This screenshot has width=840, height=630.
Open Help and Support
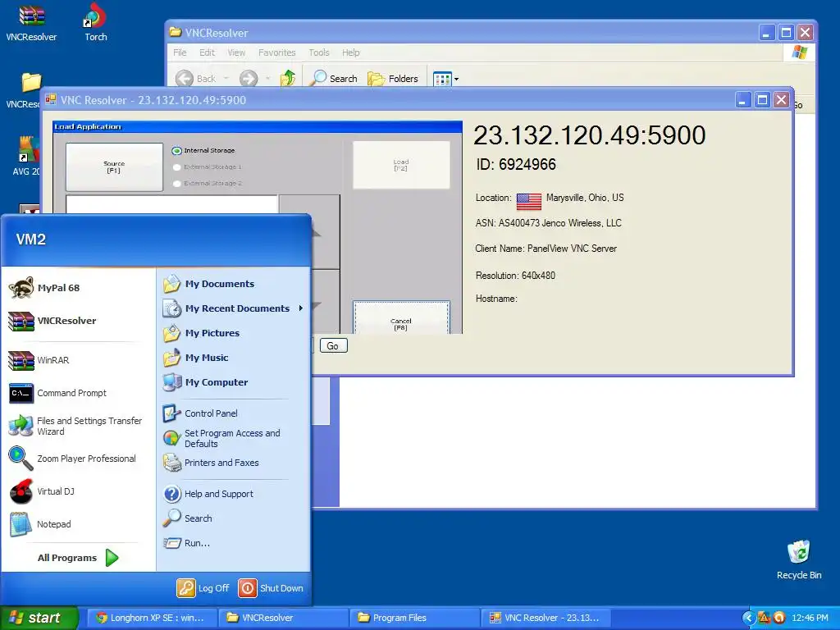pos(208,493)
